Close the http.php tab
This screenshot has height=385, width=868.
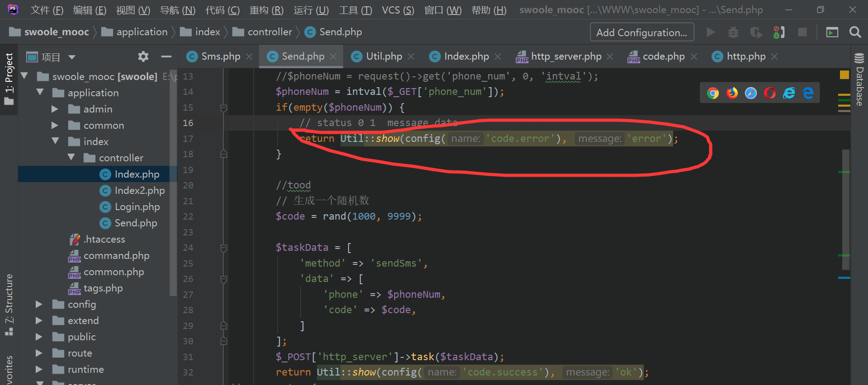click(x=774, y=56)
